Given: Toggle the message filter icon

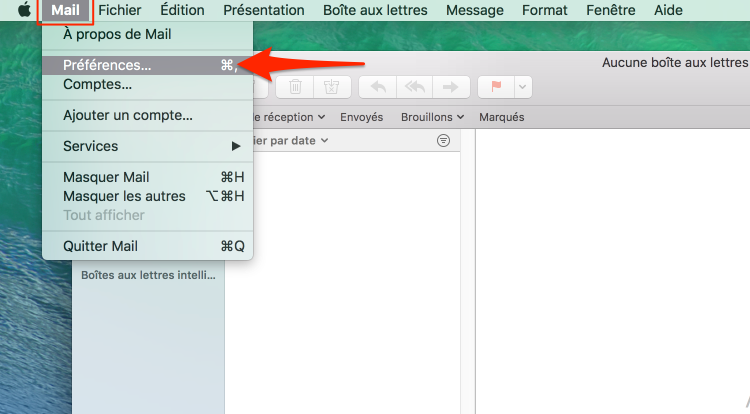Looking at the screenshot, I should [443, 141].
